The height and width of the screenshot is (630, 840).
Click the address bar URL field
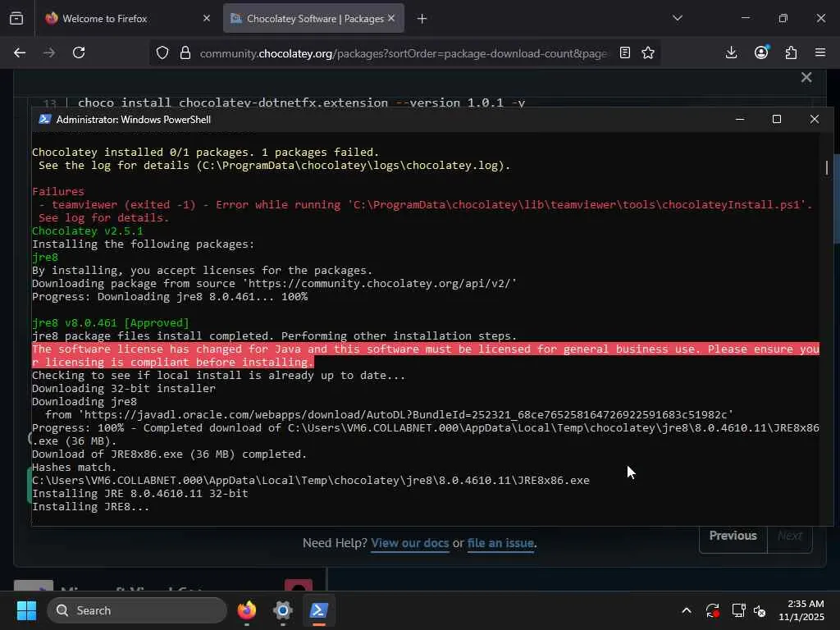[x=403, y=53]
